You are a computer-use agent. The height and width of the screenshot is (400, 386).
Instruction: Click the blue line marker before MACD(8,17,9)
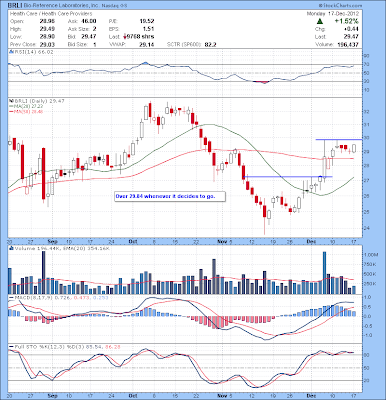point(11,297)
